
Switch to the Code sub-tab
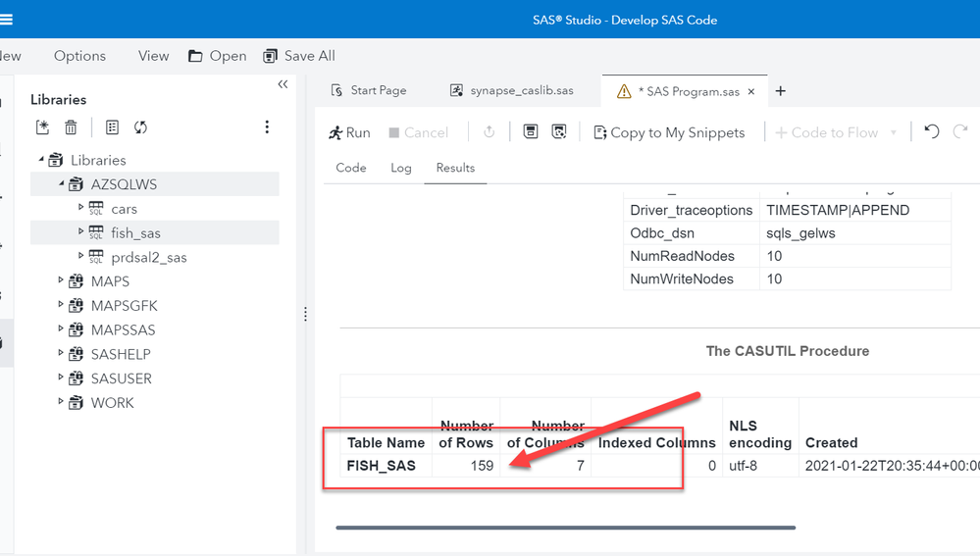(x=350, y=168)
